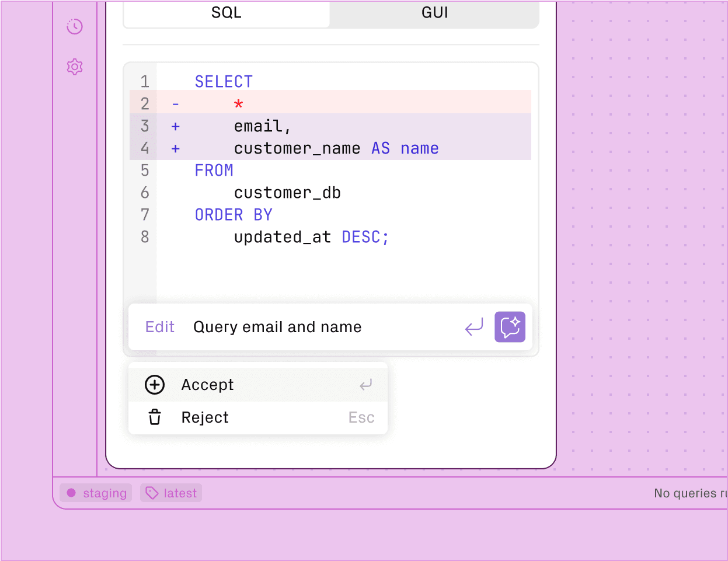The height and width of the screenshot is (561, 728).
Task: Switch to the GUI tab
Action: tap(434, 13)
